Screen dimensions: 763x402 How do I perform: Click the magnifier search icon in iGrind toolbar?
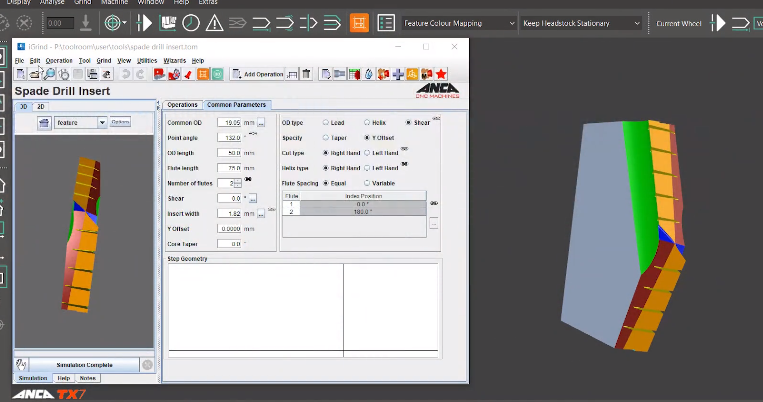(x=50, y=74)
